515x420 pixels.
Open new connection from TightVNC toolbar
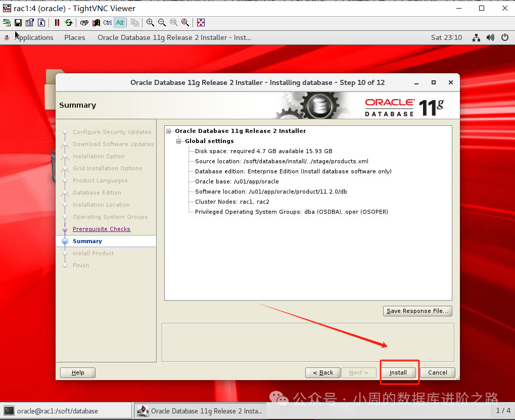click(x=7, y=23)
